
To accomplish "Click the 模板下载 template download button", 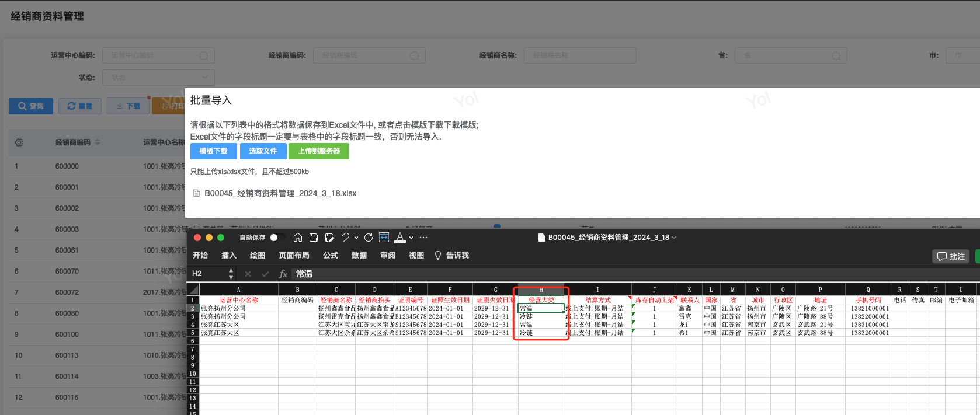I will point(213,151).
